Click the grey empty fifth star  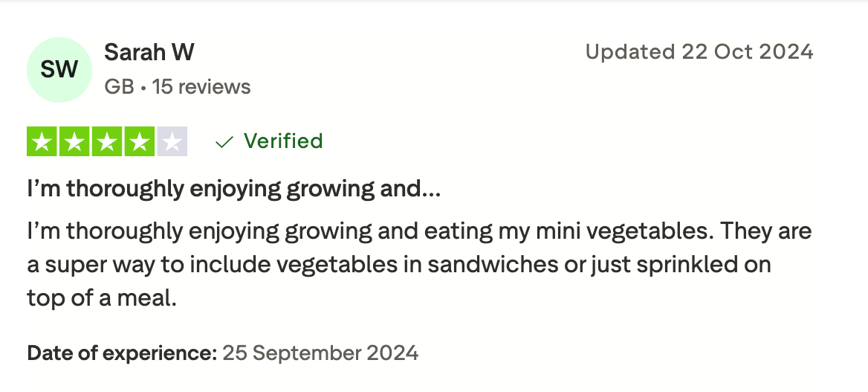coord(172,142)
